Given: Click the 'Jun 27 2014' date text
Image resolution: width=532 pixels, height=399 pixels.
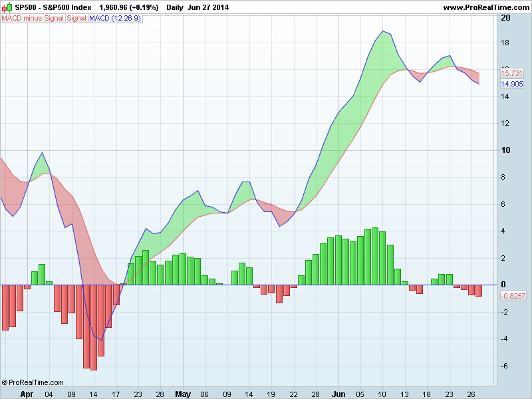Looking at the screenshot, I should 208,7.
